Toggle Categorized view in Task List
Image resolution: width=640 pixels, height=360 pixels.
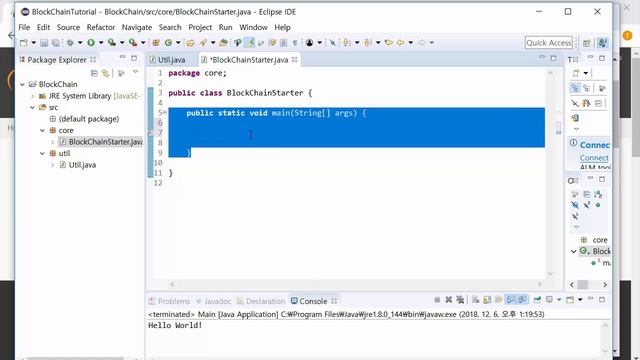pos(575,88)
